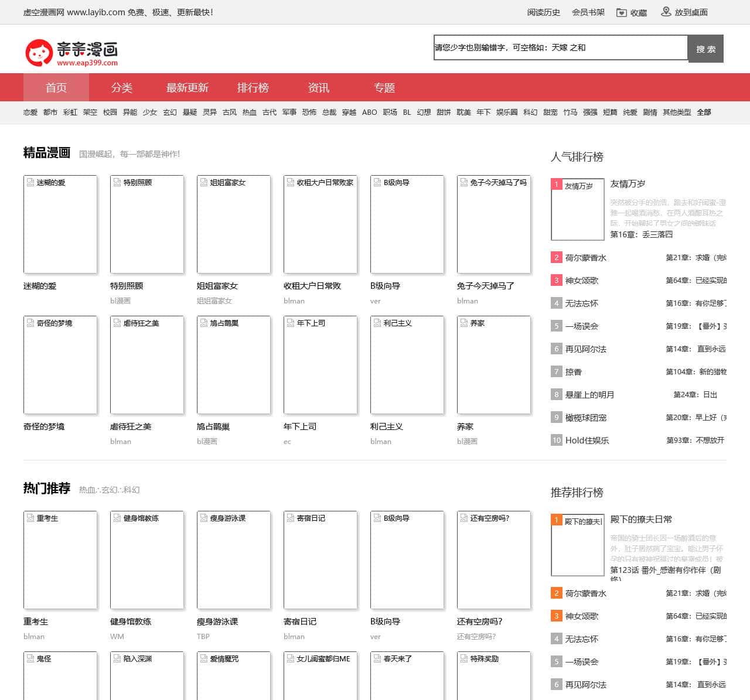Open the 健身馆教练 cover thumbnail

[x=147, y=560]
